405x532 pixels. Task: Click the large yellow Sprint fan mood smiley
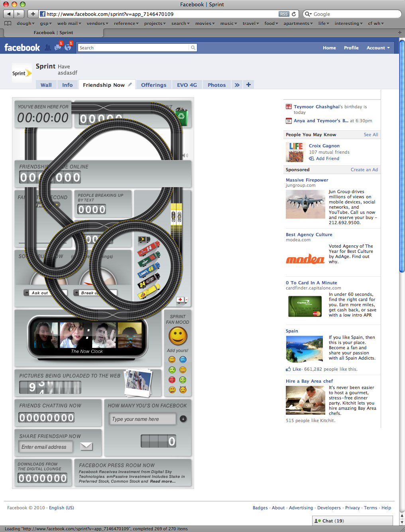click(178, 336)
